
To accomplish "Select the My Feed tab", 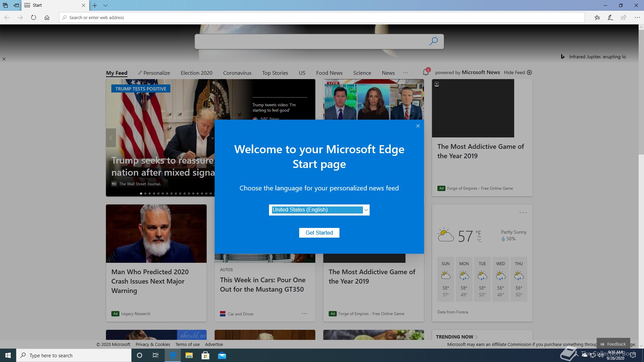I will coord(117,73).
